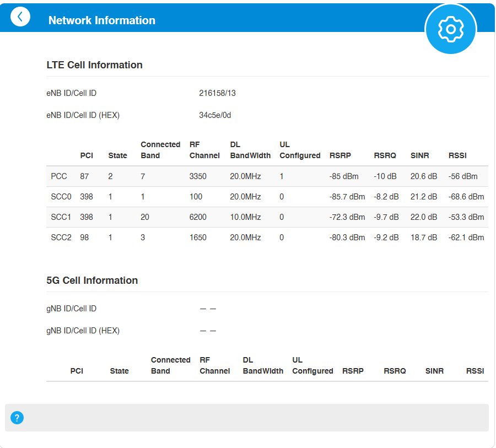Image resolution: width=496 pixels, height=448 pixels.
Task: Click the RSSI value -62.1 dBm
Action: coord(466,238)
